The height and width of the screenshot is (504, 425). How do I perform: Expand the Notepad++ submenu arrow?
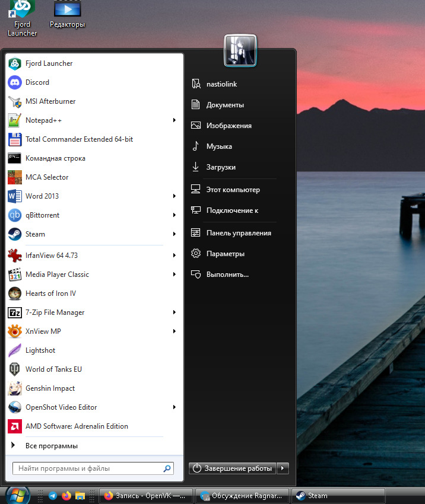pos(174,120)
